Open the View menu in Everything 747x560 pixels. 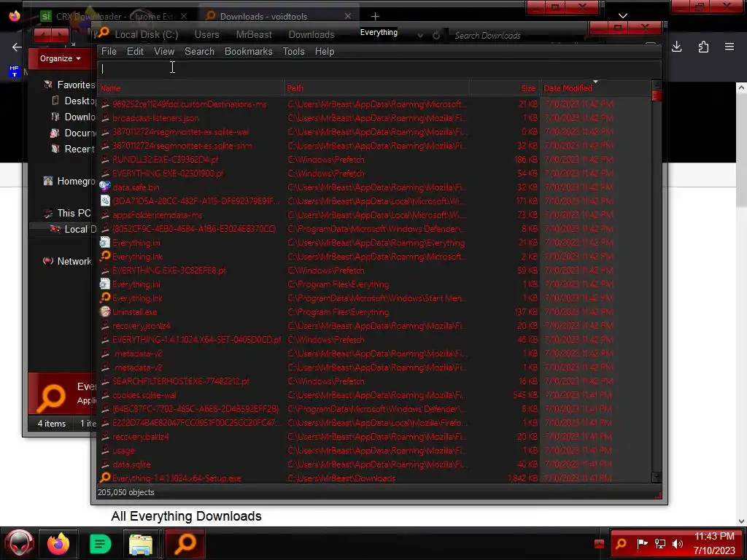point(164,52)
